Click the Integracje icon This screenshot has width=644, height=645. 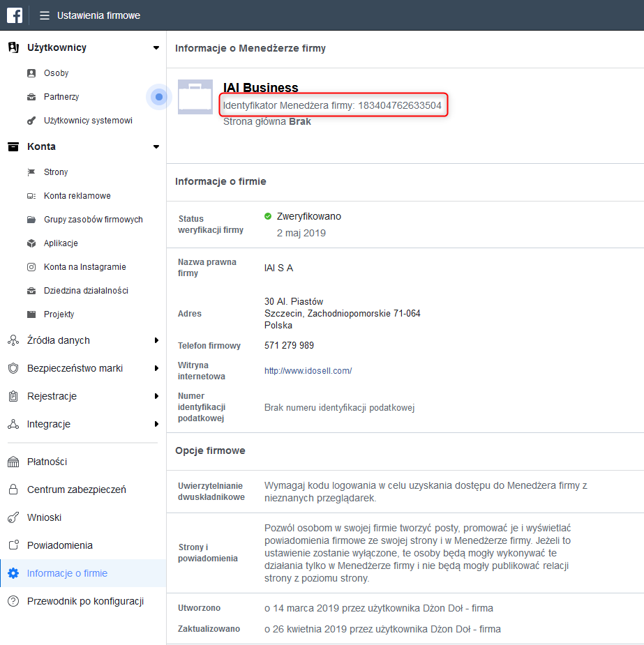pyautogui.click(x=13, y=424)
